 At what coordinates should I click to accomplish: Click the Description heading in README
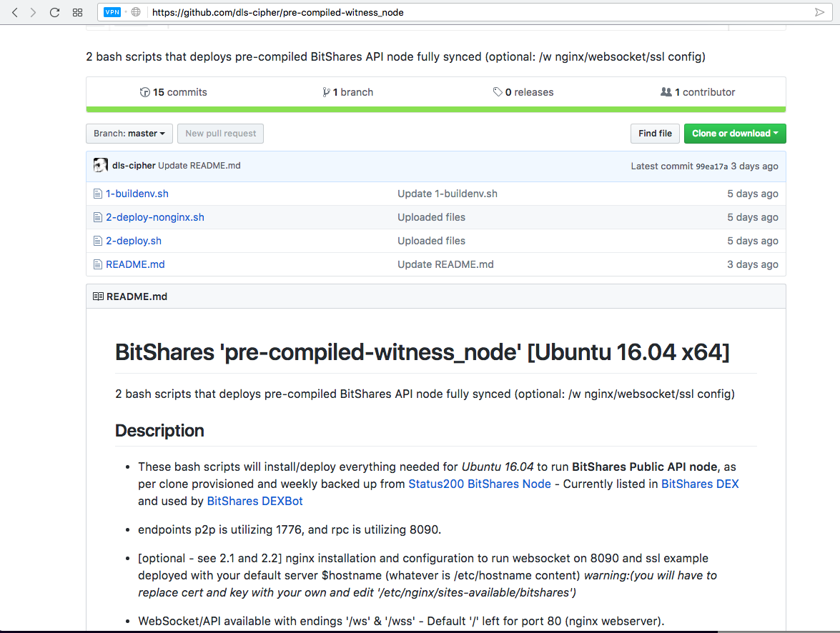pos(159,431)
